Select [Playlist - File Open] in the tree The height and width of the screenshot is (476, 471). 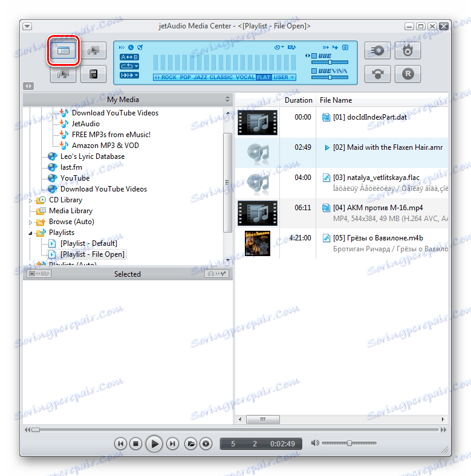point(93,254)
